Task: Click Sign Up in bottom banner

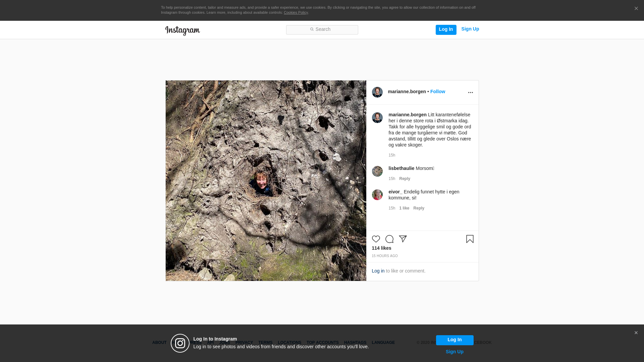Action: tap(454, 352)
